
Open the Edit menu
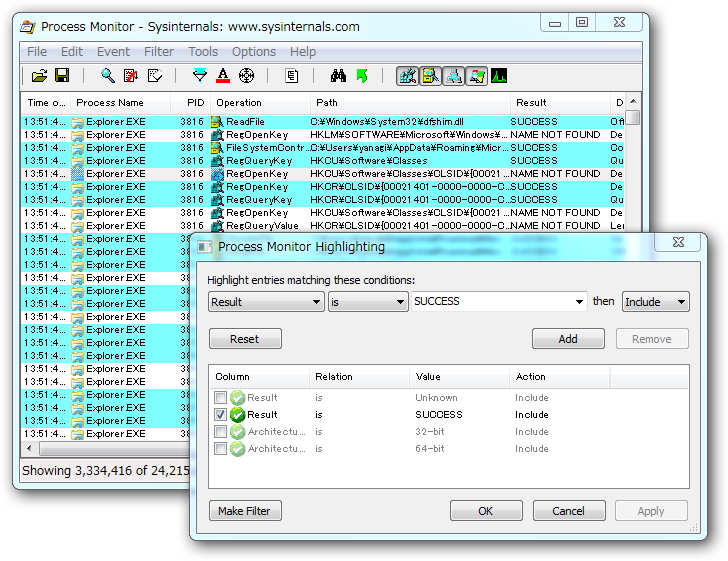click(x=72, y=52)
